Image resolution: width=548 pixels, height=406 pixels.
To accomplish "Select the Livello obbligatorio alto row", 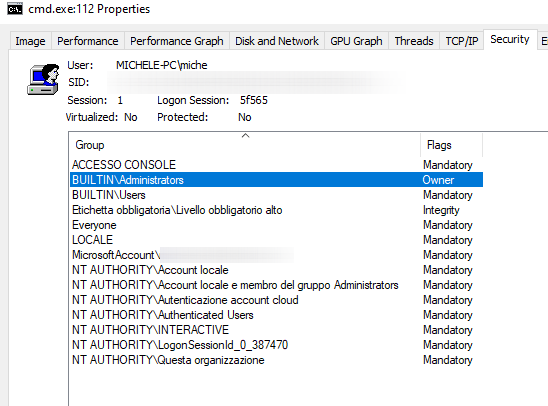I will point(276,210).
